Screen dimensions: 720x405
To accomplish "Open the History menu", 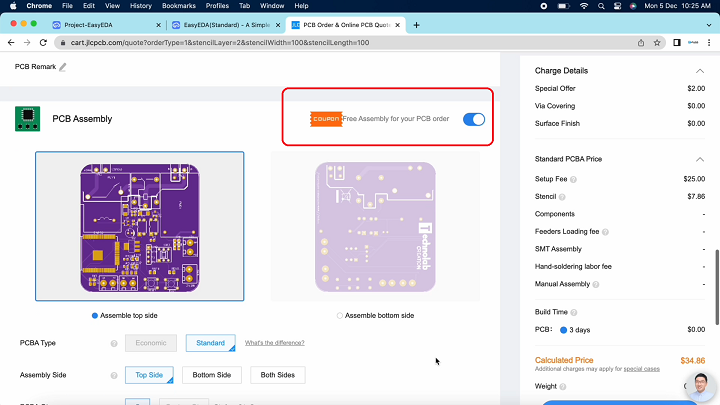I will tap(141, 6).
